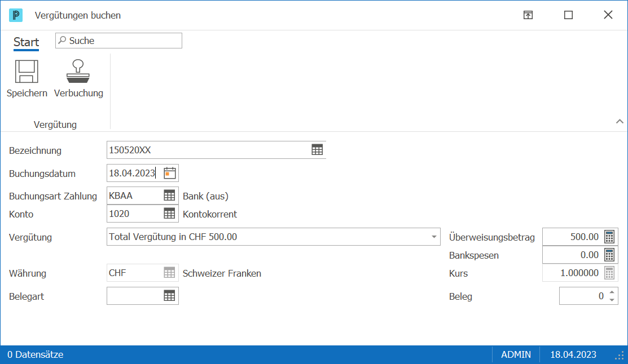628x364 pixels.
Task: Decrease the Beleg number with down arrow
Action: point(612,300)
